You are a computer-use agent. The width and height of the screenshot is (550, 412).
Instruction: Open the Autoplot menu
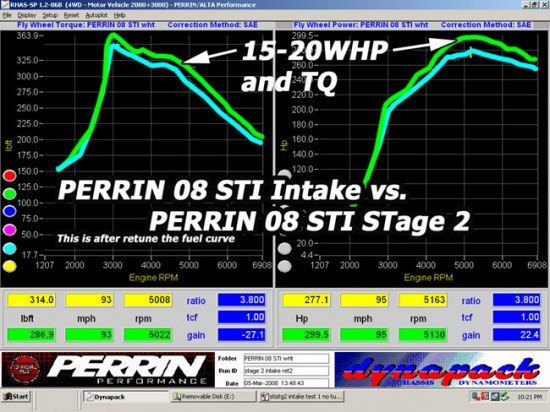(96, 15)
